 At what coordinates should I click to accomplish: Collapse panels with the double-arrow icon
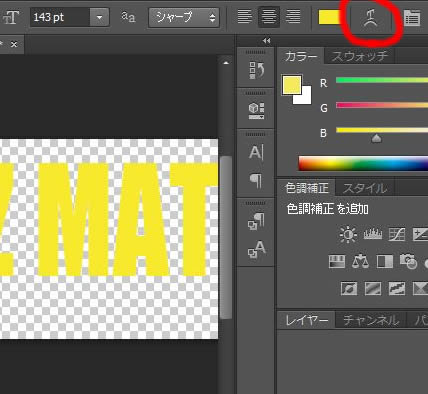pos(266,41)
